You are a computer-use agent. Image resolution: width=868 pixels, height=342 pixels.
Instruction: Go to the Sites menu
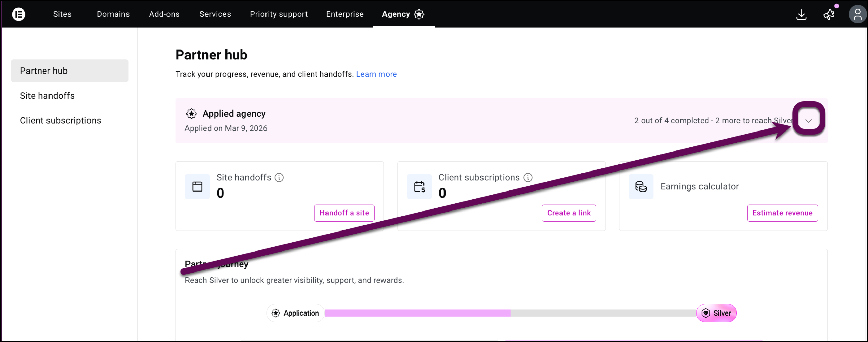click(x=62, y=14)
